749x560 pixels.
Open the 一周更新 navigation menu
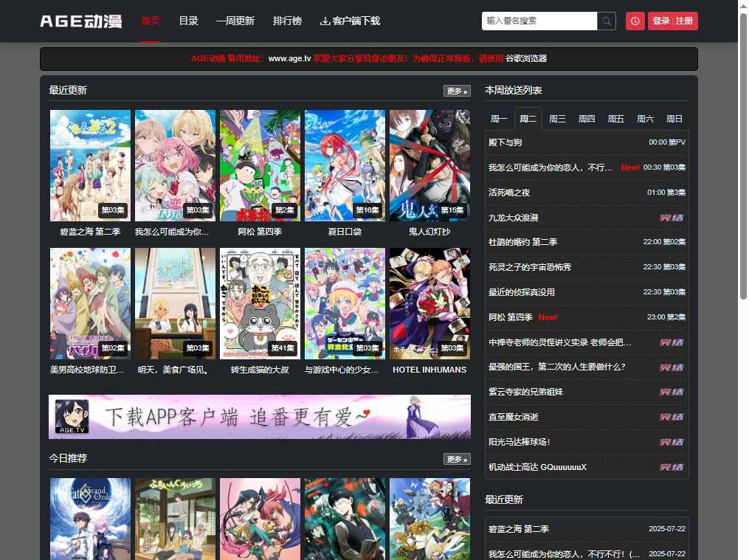(235, 21)
